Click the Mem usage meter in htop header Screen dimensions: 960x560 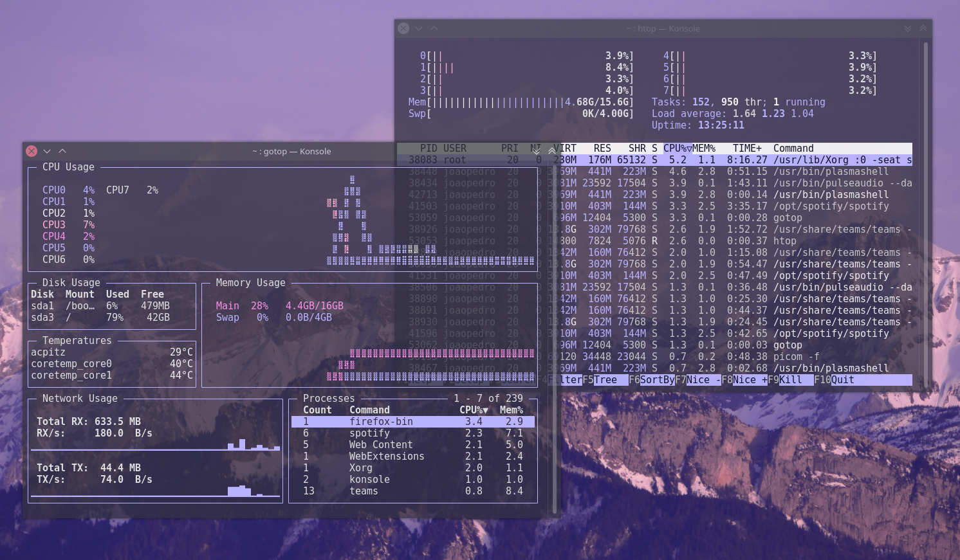(x=521, y=102)
